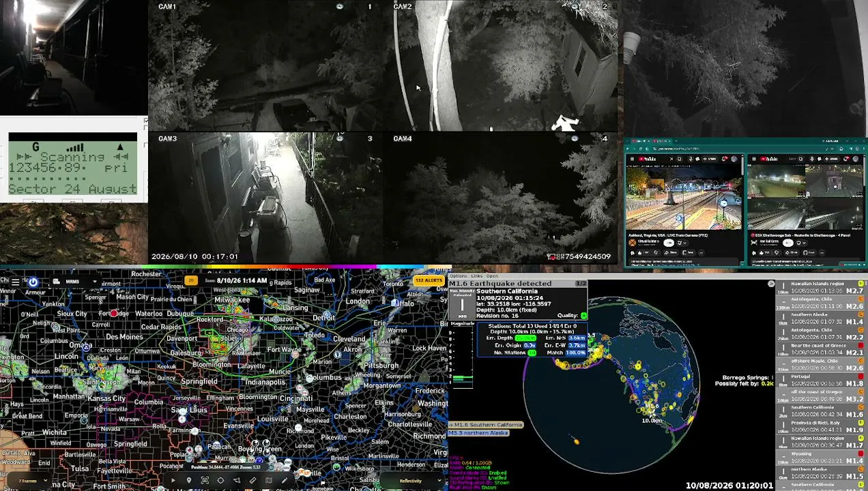Click the camera screenshot tool in radar toolbar
This screenshot has height=491, width=868.
pos(205,480)
